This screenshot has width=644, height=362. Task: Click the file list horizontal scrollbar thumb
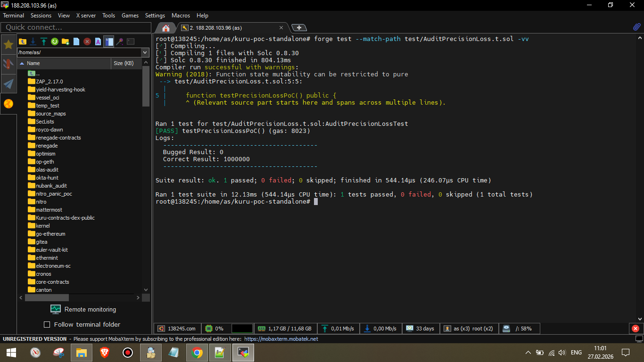(x=47, y=297)
